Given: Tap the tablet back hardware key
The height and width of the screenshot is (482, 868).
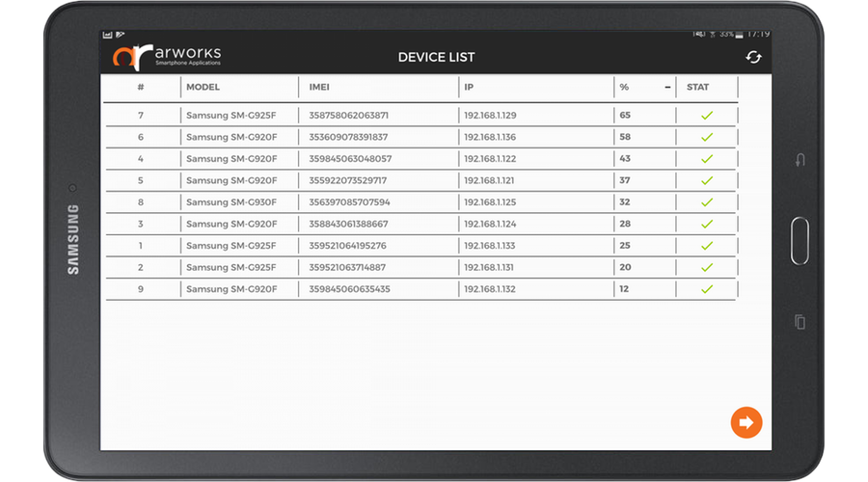Looking at the screenshot, I should tap(800, 160).
